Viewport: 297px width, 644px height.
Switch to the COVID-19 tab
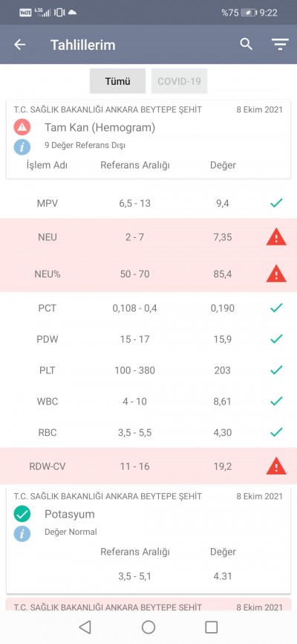(179, 81)
